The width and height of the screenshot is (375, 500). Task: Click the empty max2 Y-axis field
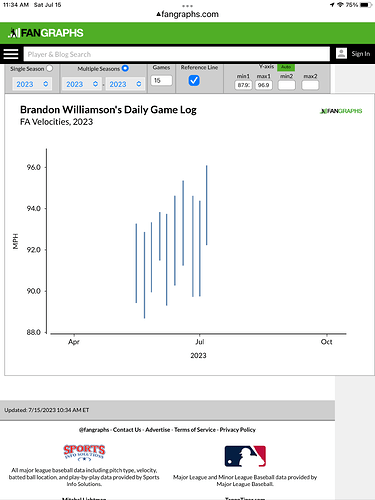pos(310,85)
